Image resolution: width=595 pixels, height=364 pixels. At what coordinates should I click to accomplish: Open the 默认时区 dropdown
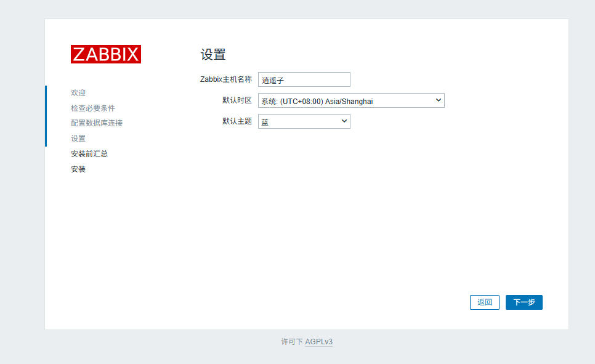(x=351, y=100)
